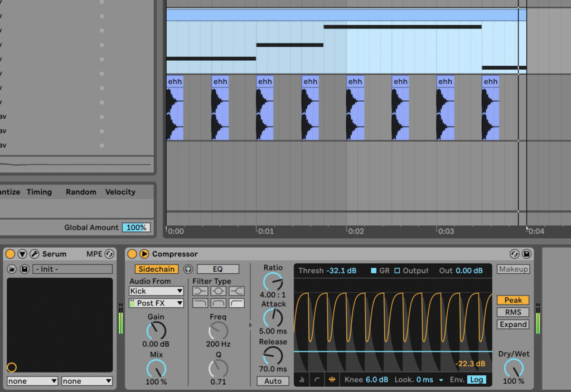Click the Serum wrench configure icon

pos(34,254)
